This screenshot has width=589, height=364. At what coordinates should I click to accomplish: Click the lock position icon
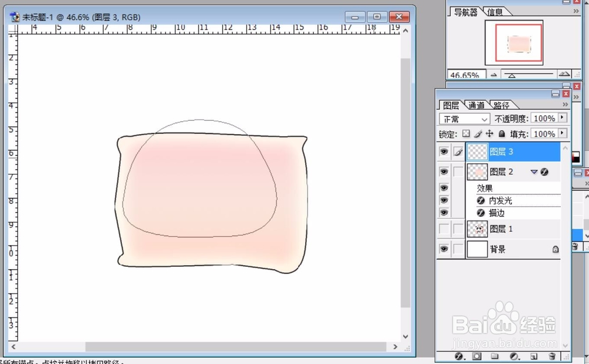point(489,133)
